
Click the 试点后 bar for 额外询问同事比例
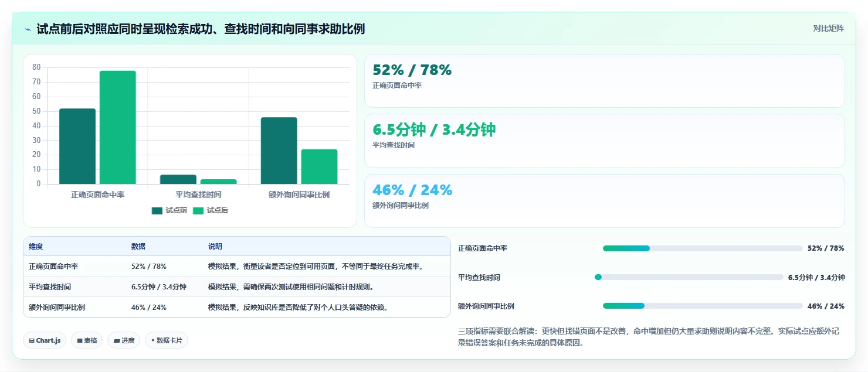point(319,167)
